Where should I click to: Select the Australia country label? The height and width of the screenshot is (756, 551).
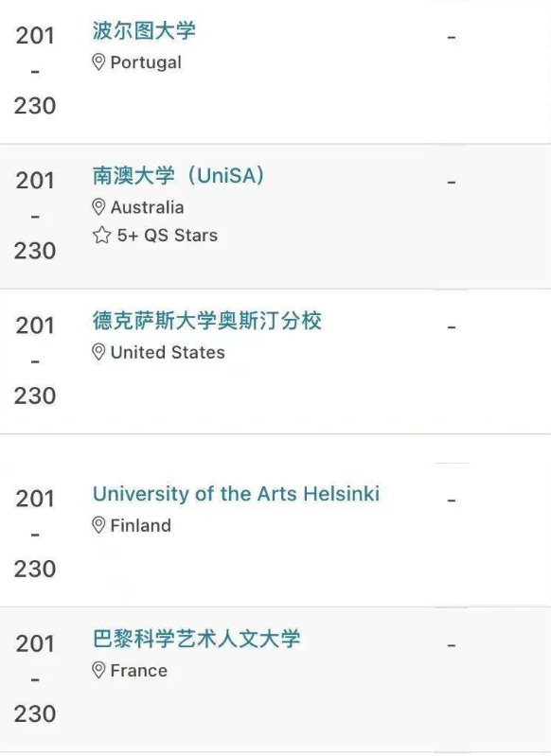point(147,207)
